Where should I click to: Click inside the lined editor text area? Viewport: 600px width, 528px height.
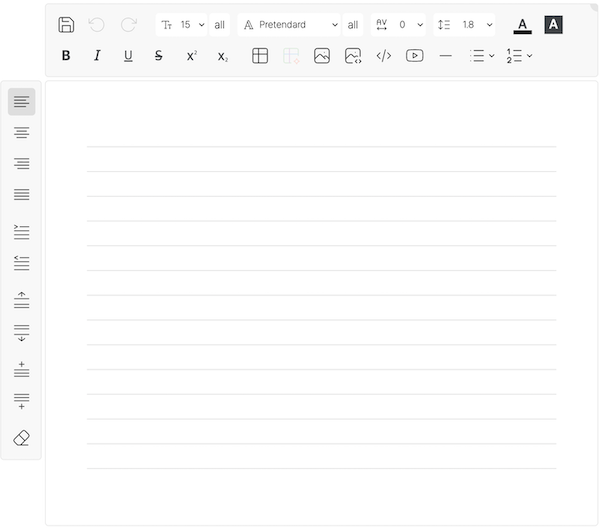click(x=321, y=303)
